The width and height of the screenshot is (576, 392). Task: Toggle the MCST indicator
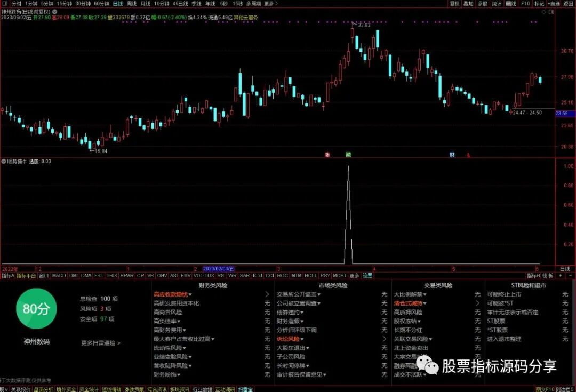[x=340, y=276]
